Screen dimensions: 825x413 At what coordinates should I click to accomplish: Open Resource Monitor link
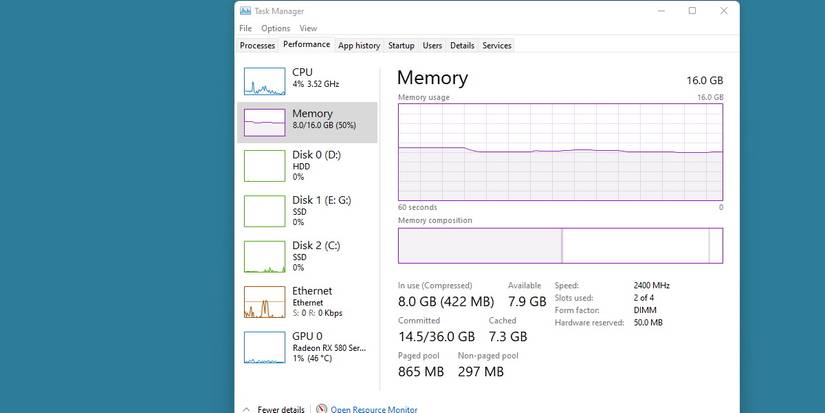(x=374, y=409)
